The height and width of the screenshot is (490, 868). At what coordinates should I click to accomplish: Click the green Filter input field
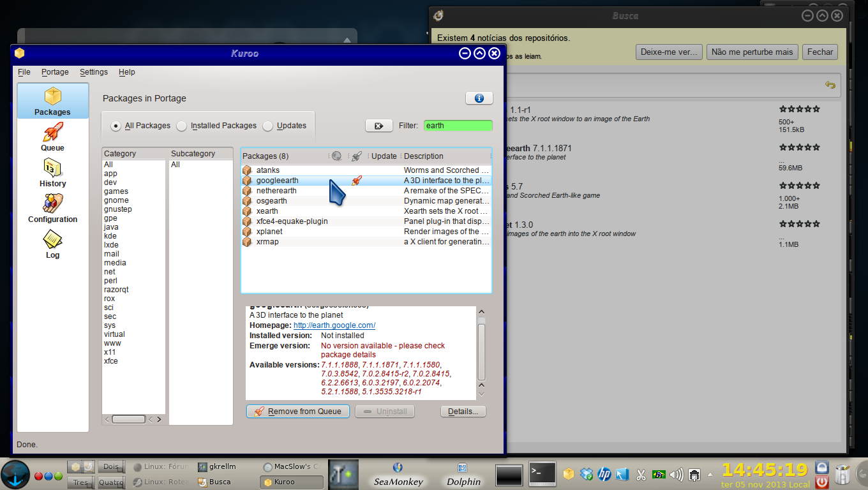click(x=458, y=126)
